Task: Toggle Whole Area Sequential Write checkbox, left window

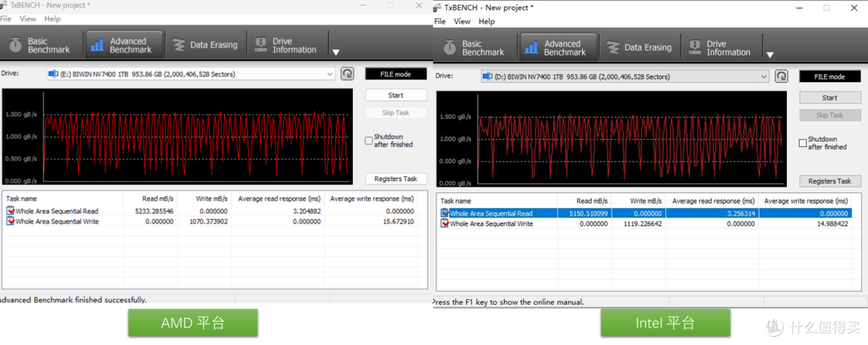Action: click(11, 221)
